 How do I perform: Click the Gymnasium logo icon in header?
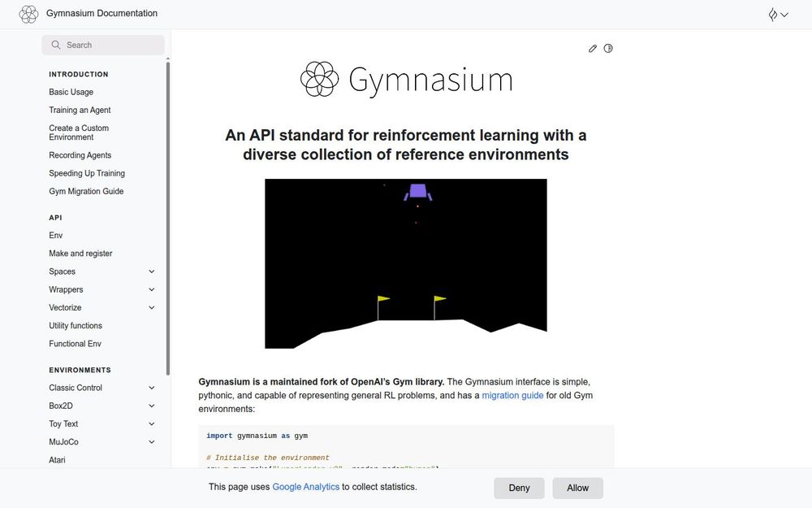pyautogui.click(x=28, y=14)
